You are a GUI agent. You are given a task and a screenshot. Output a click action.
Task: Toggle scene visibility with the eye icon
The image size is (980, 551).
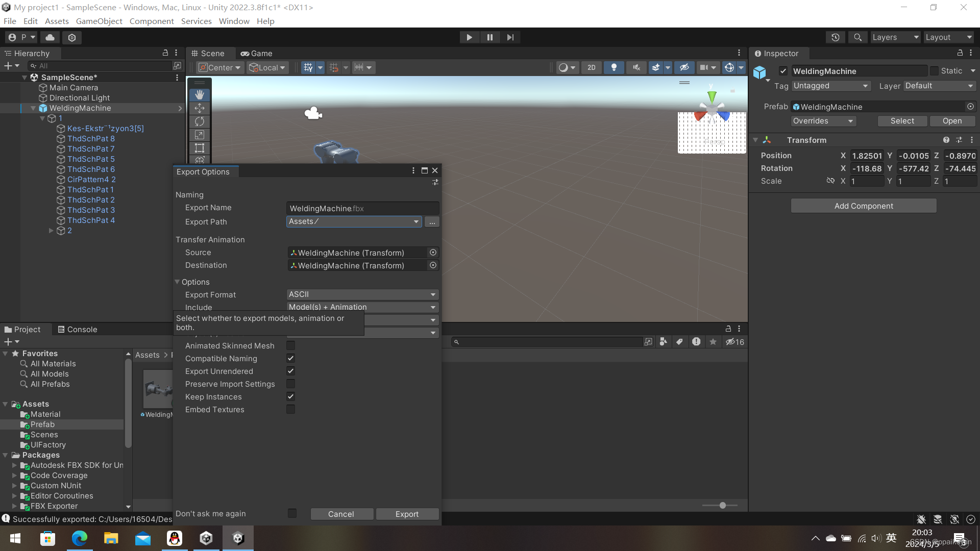click(684, 67)
